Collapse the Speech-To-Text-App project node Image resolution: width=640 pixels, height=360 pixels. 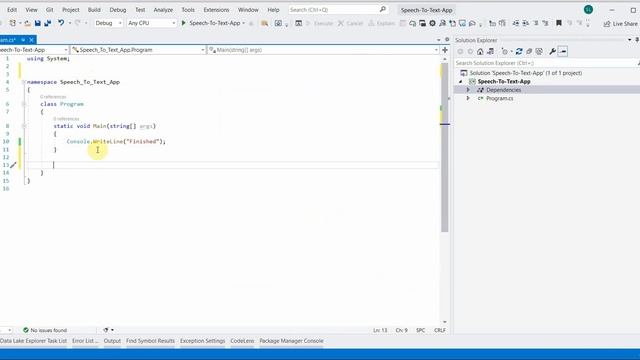tap(461, 81)
